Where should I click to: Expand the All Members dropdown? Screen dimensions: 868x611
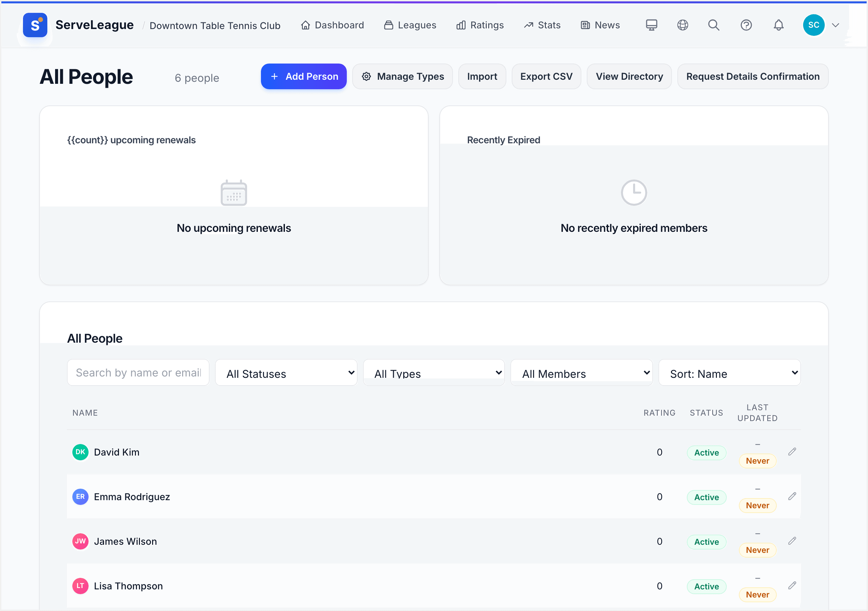(581, 372)
